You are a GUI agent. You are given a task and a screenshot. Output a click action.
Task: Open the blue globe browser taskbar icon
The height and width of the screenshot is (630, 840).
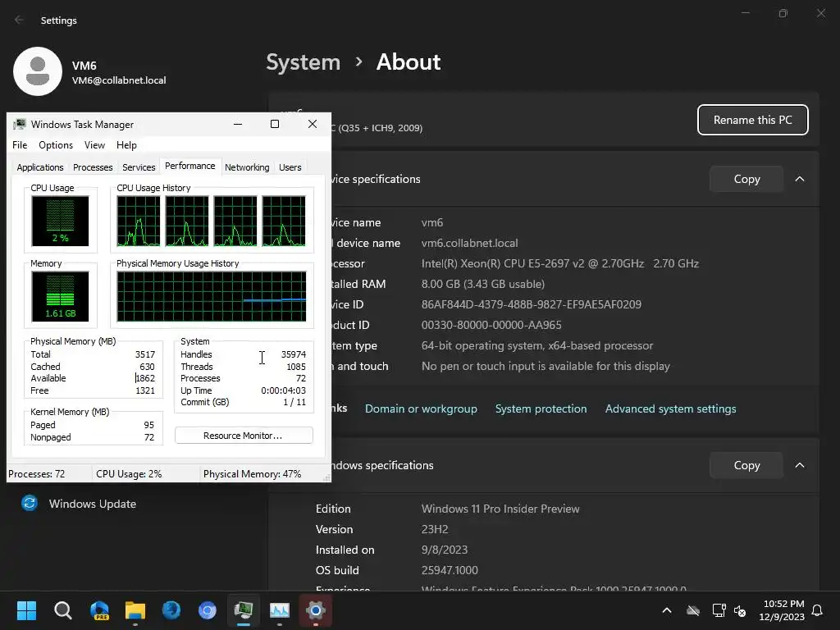coord(171,610)
